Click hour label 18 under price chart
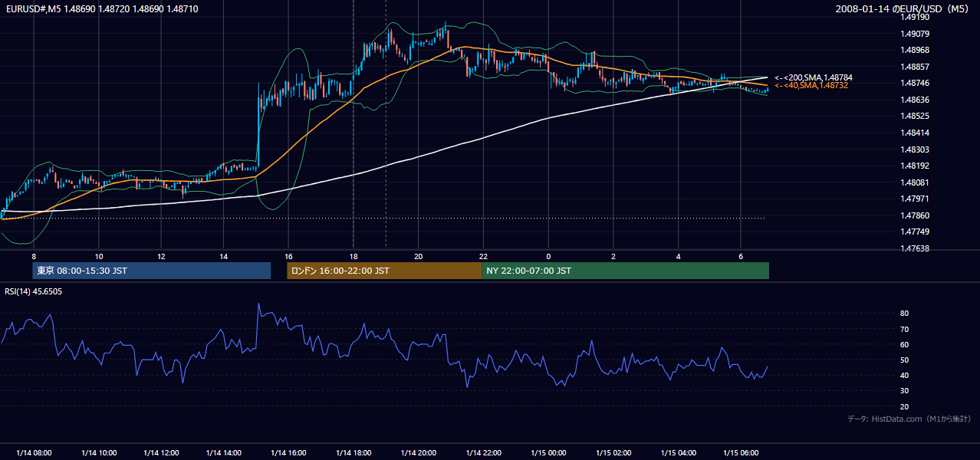The image size is (980, 460). coord(354,255)
